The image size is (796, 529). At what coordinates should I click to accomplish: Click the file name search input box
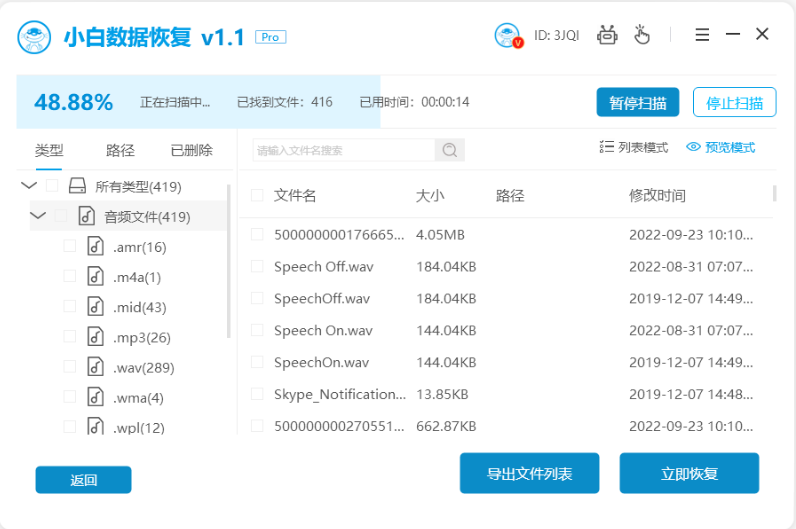343,150
